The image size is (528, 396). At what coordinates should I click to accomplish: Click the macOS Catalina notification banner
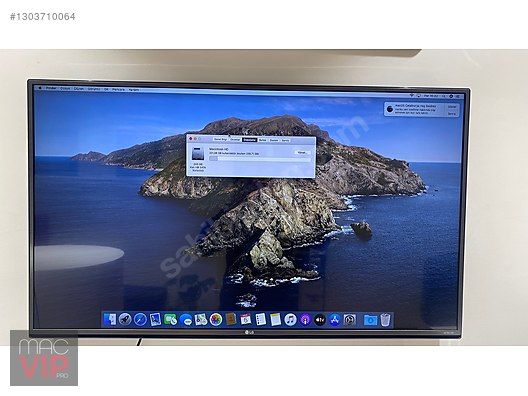(422, 110)
